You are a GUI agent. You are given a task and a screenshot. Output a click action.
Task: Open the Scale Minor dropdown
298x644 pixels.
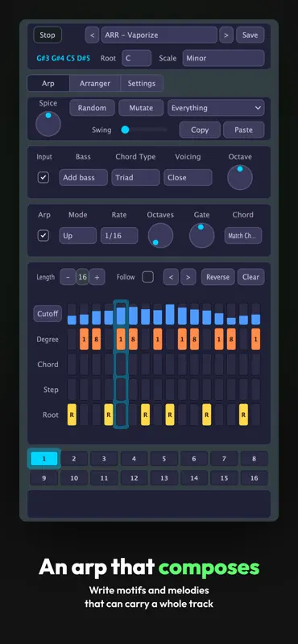223,58
